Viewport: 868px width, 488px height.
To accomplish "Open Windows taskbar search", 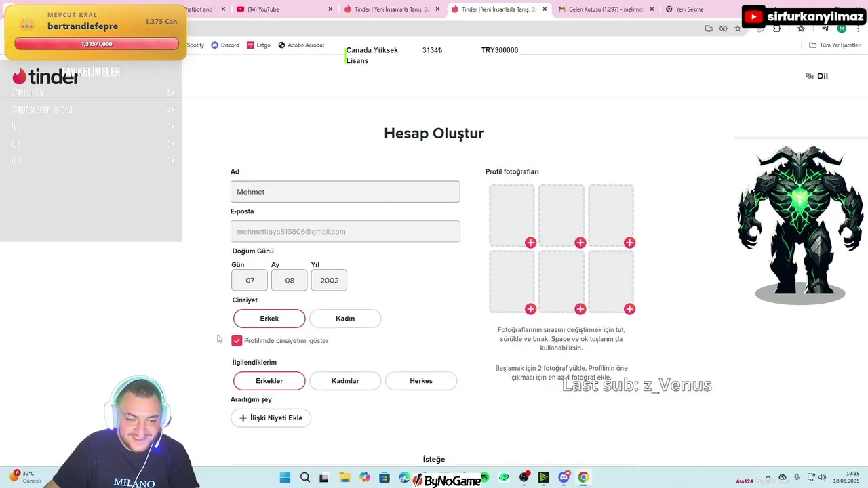I will (305, 477).
